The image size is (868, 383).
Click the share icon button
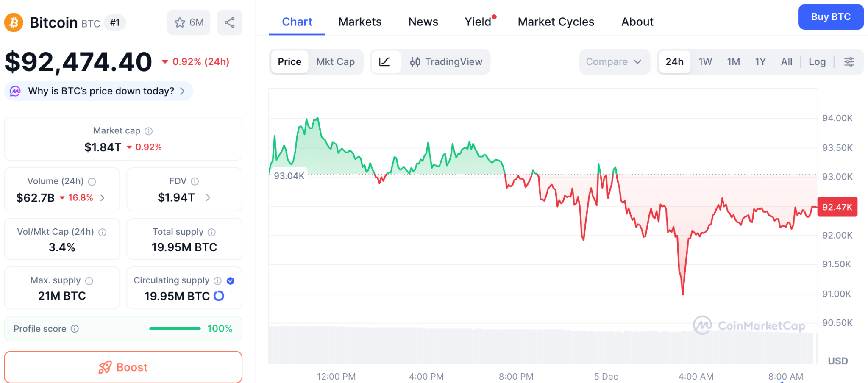(x=229, y=22)
